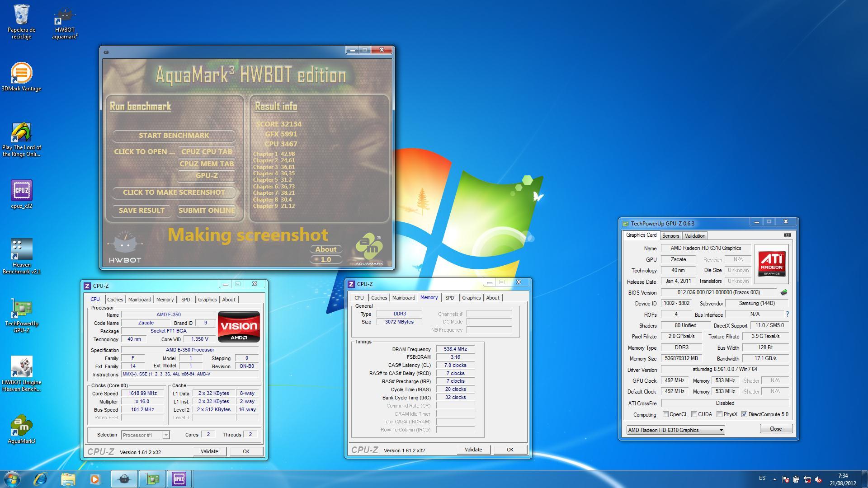868x488 pixels.
Task: Open Mainboard tab in left CPU-Z window
Action: click(x=140, y=300)
